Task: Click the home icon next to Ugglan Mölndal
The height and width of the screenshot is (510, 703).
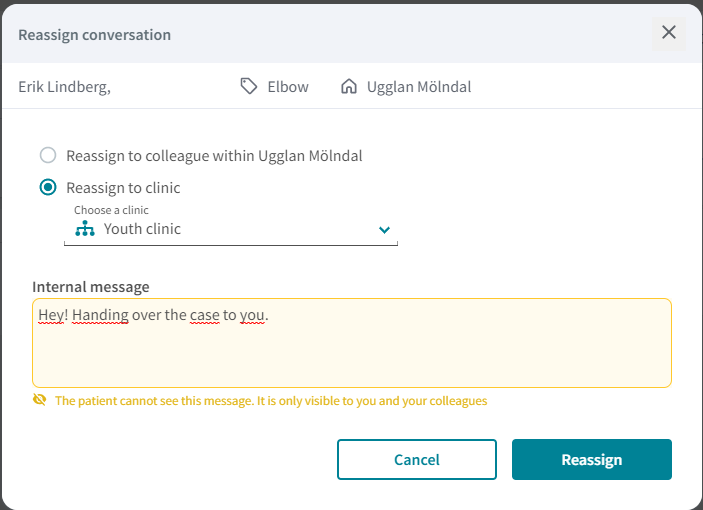Action: click(349, 86)
